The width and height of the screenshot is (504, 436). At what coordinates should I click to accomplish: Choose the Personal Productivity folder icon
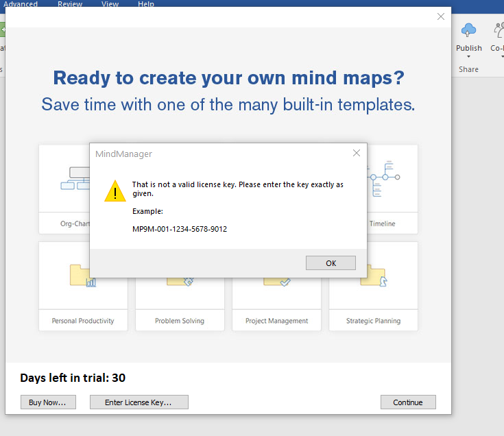coord(83,276)
